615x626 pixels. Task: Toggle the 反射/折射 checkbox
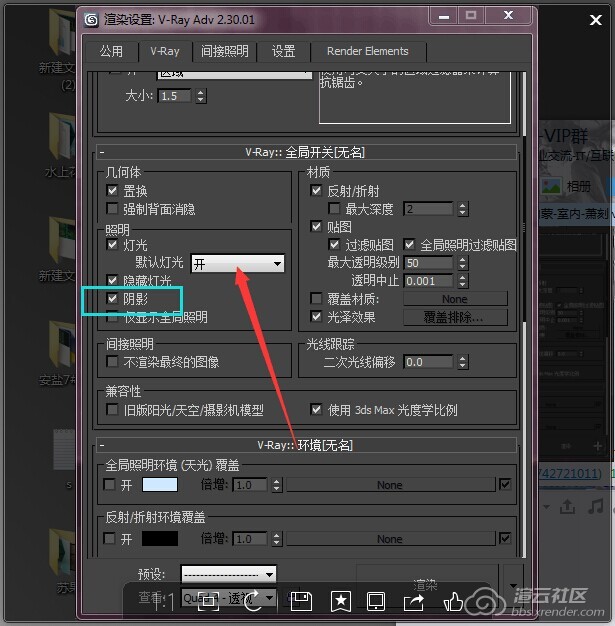coord(316,190)
